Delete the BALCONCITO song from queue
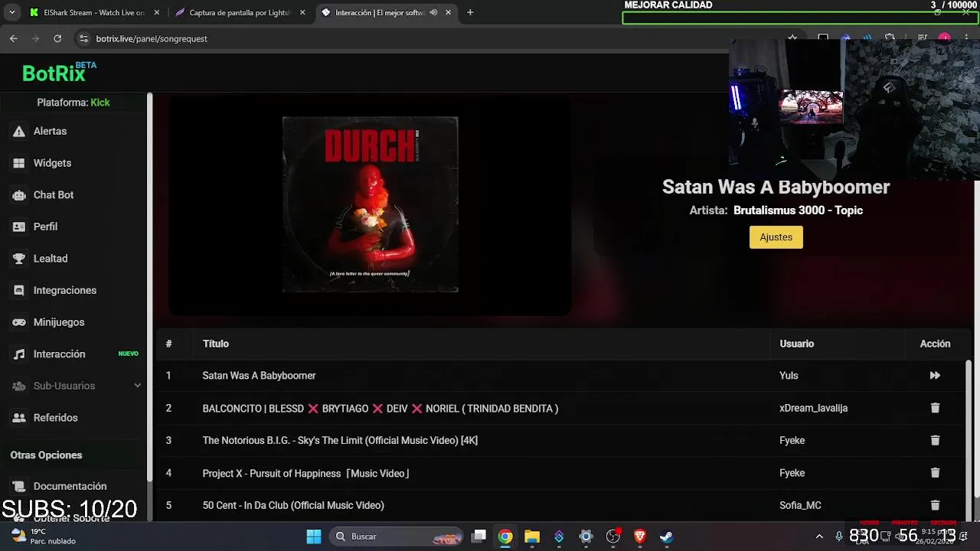Viewport: 980px width, 551px height. [x=935, y=408]
